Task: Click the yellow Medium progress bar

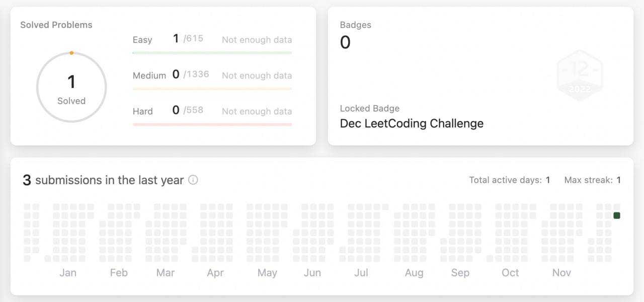Action: click(x=212, y=89)
